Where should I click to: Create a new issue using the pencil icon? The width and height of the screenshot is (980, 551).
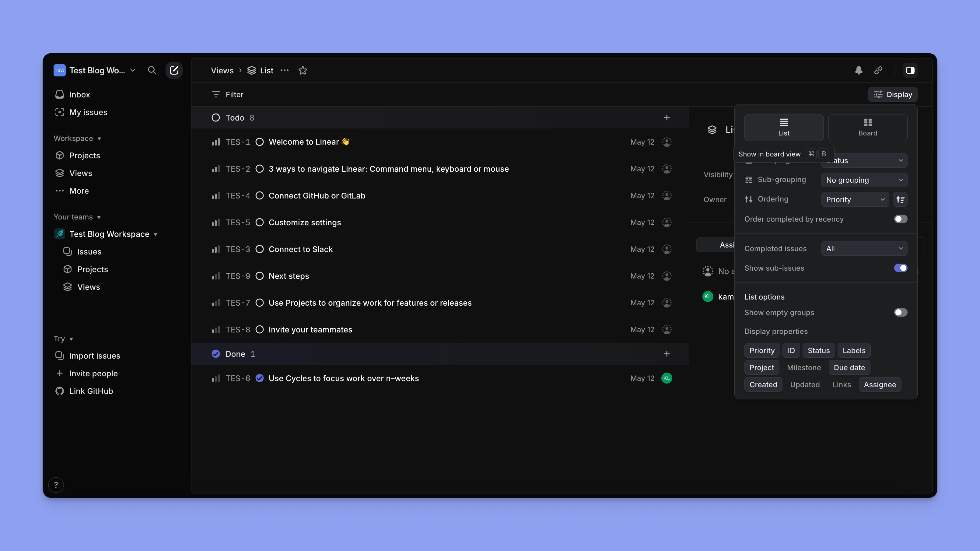click(x=174, y=70)
